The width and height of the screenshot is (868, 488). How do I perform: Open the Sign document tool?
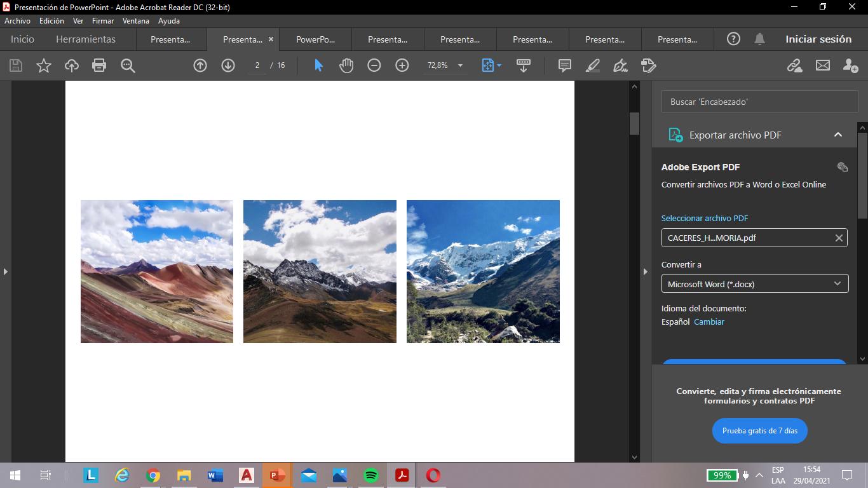pyautogui.click(x=620, y=65)
